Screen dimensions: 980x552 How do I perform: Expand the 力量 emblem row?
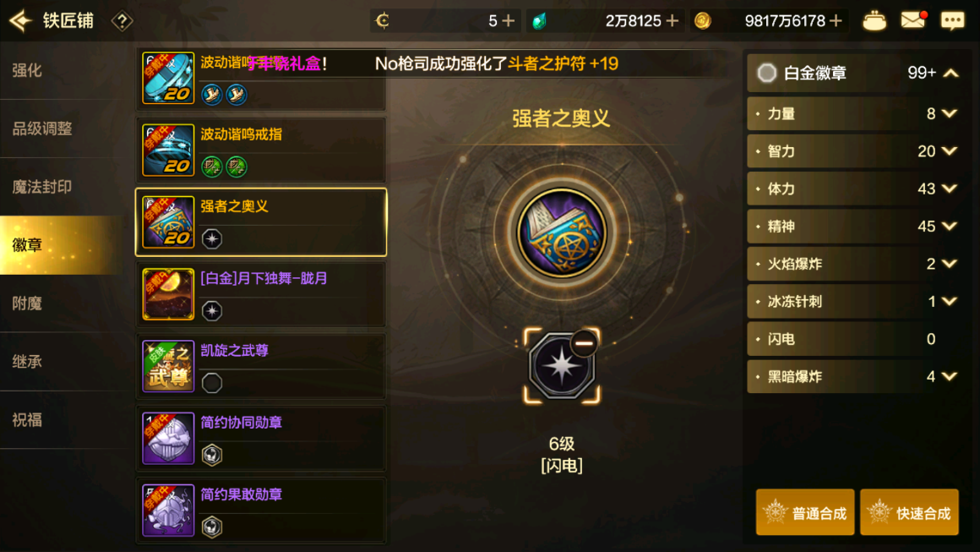point(853,114)
